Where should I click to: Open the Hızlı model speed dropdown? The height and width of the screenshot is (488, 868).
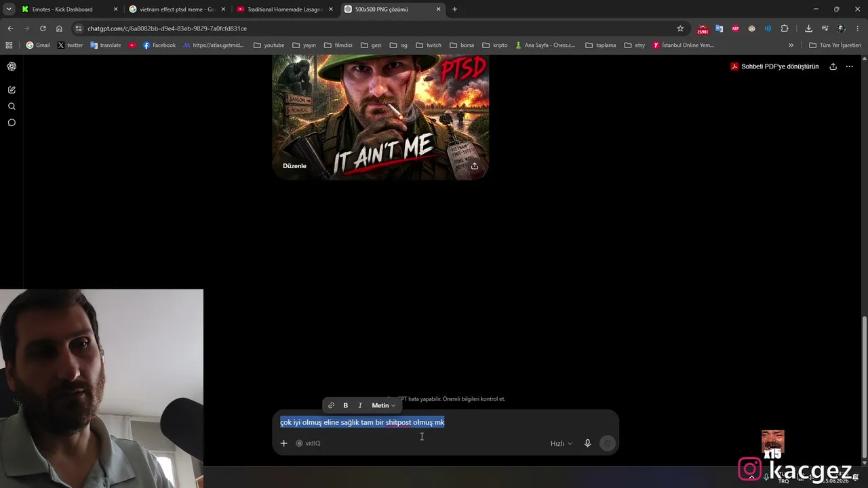[561, 443]
